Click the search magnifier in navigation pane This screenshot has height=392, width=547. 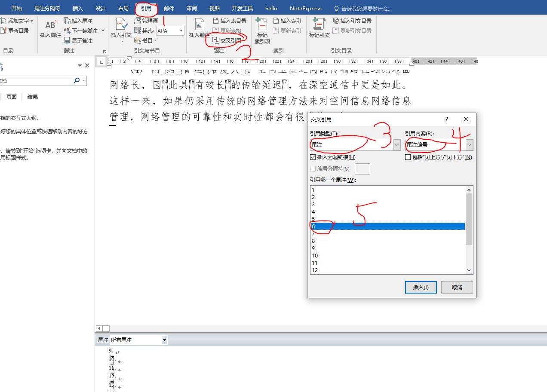77,80
